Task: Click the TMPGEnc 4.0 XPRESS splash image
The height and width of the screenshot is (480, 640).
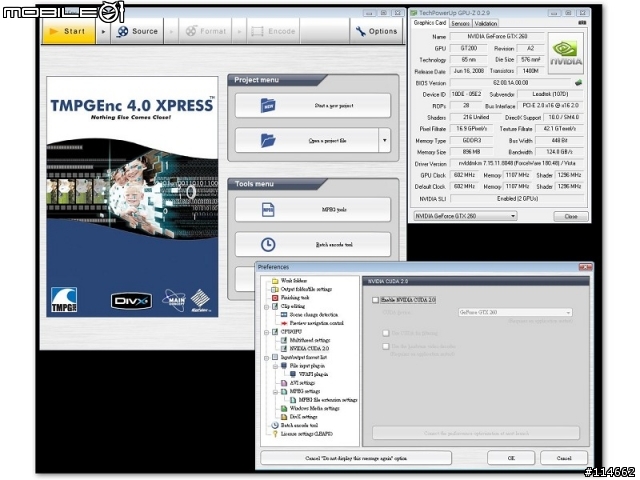Action: [132, 196]
